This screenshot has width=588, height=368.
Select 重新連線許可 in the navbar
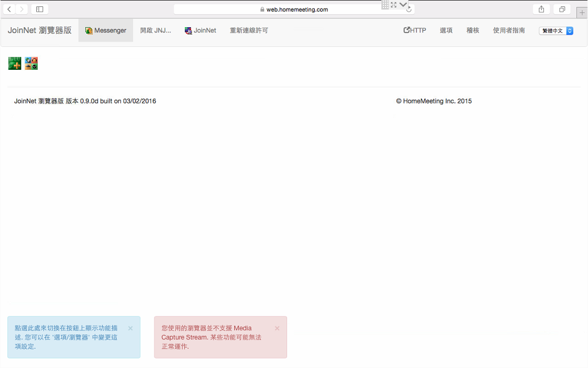click(249, 30)
